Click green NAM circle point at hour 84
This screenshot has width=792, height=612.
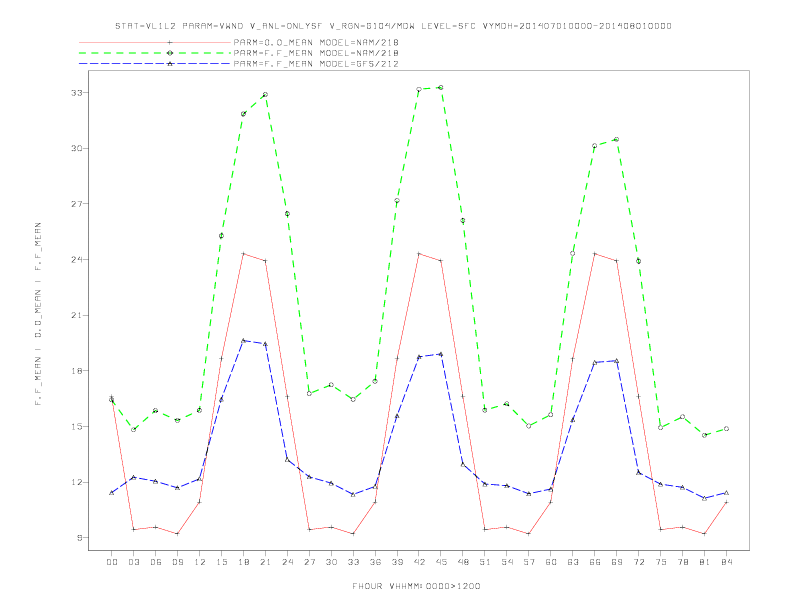(726, 429)
